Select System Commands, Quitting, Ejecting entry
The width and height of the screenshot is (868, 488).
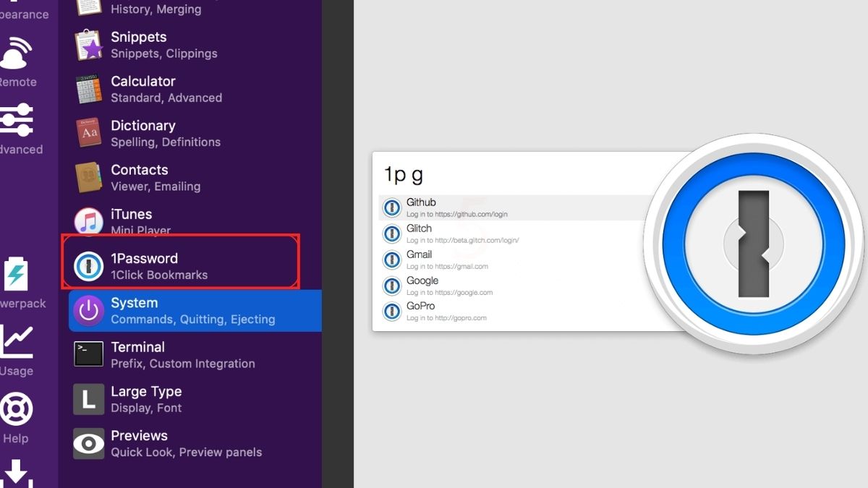[x=195, y=311]
